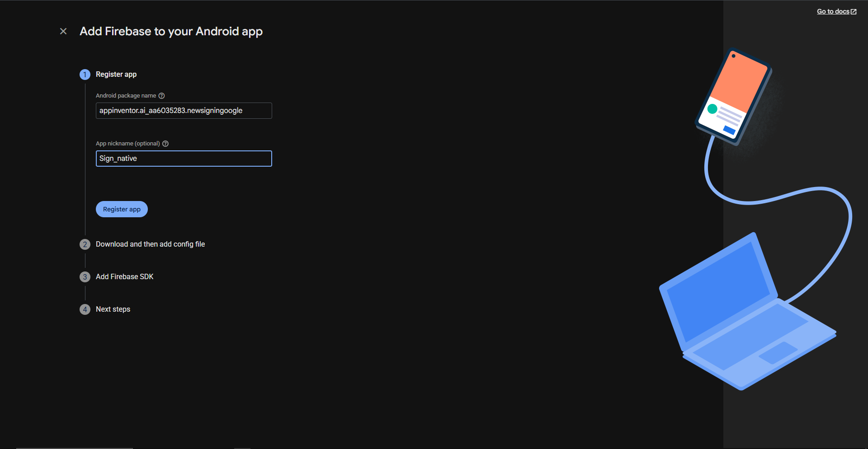
Task: Close the Add Firebase dialog
Action: 63,31
